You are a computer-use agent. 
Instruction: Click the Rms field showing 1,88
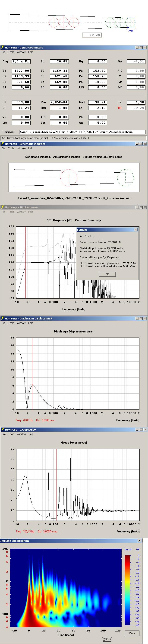click(59, 108)
